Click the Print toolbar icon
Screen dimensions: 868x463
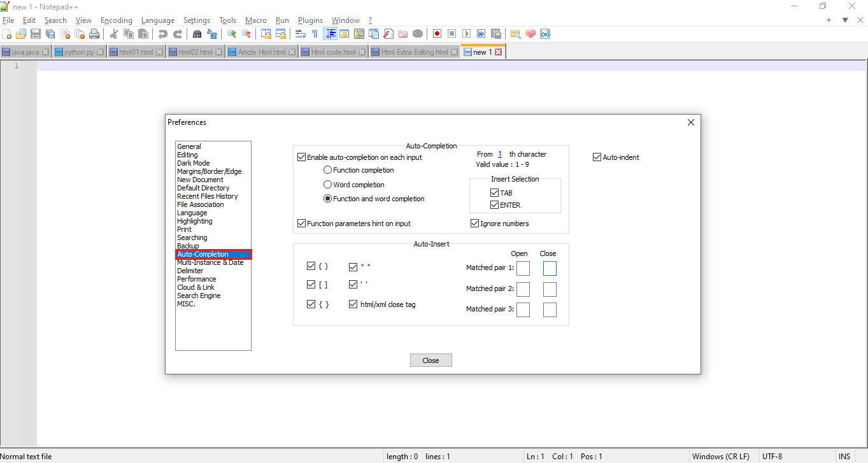[x=94, y=34]
